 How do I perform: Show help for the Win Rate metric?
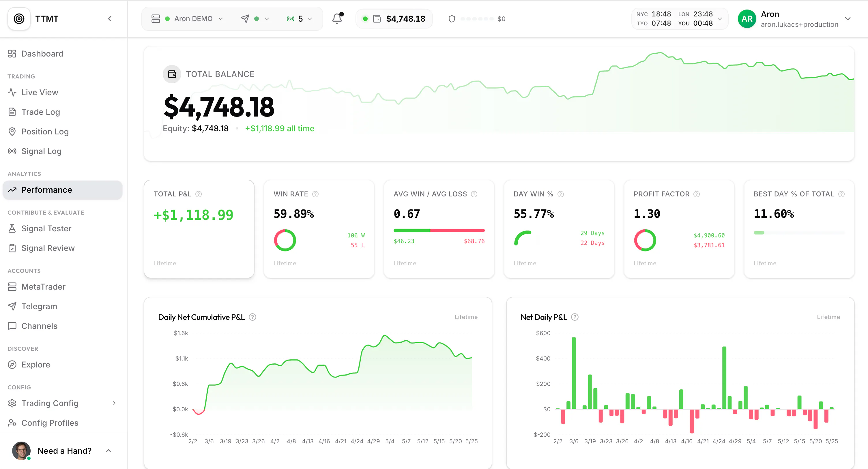pyautogui.click(x=315, y=194)
